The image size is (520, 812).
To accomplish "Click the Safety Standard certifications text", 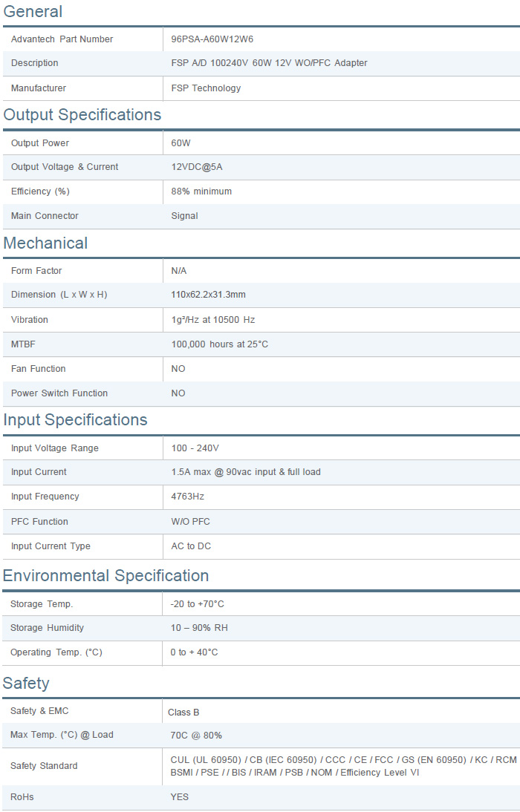I will click(343, 766).
